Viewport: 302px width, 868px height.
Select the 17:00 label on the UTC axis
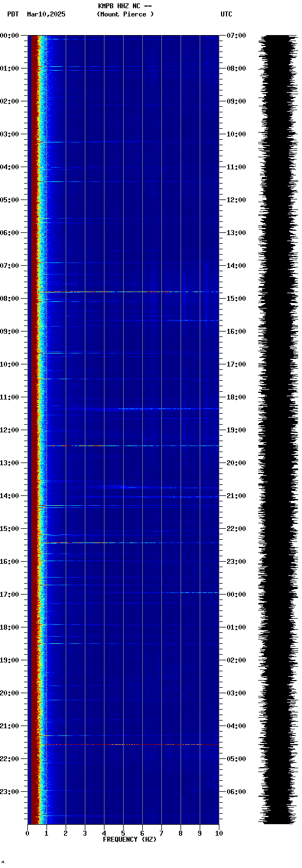[x=236, y=364]
